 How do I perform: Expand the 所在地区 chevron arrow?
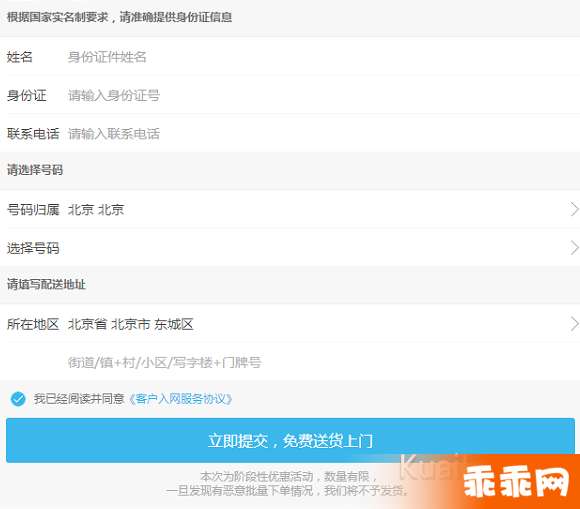pos(574,324)
